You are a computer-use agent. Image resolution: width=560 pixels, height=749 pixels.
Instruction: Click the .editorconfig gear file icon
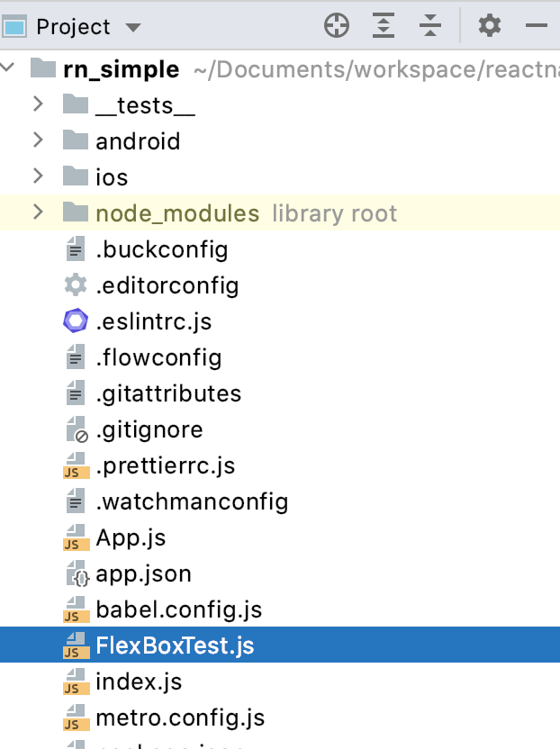pos(76,285)
